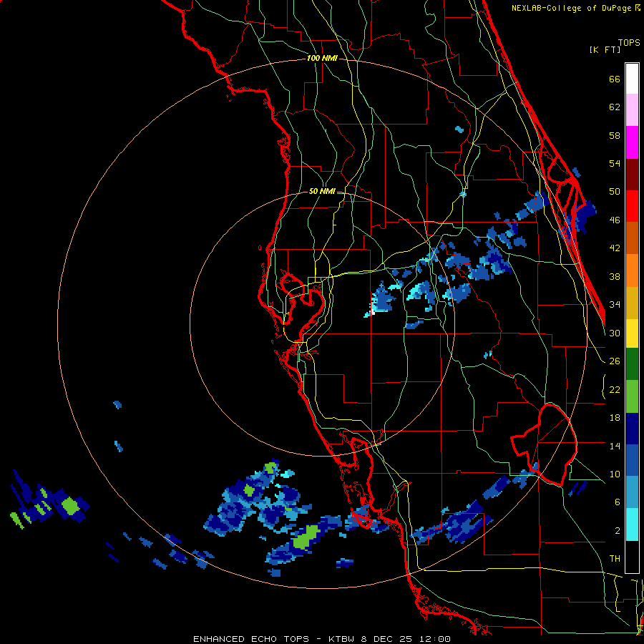Select the navy blue legend swatch
The image size is (644, 644).
coord(632,429)
